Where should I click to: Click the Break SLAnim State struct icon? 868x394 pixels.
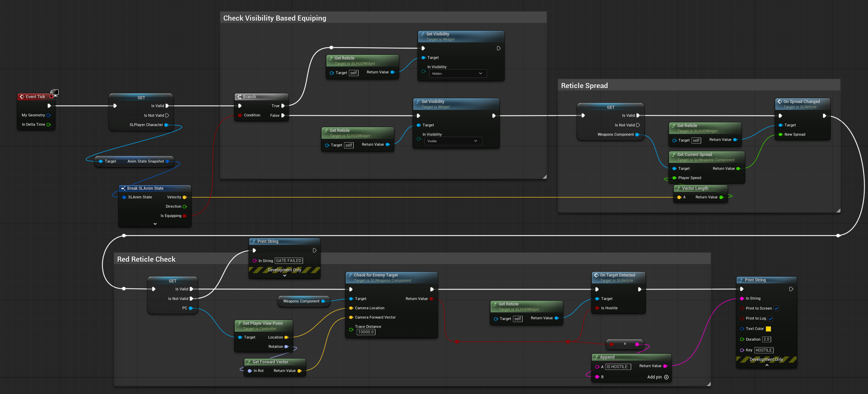[x=123, y=188]
